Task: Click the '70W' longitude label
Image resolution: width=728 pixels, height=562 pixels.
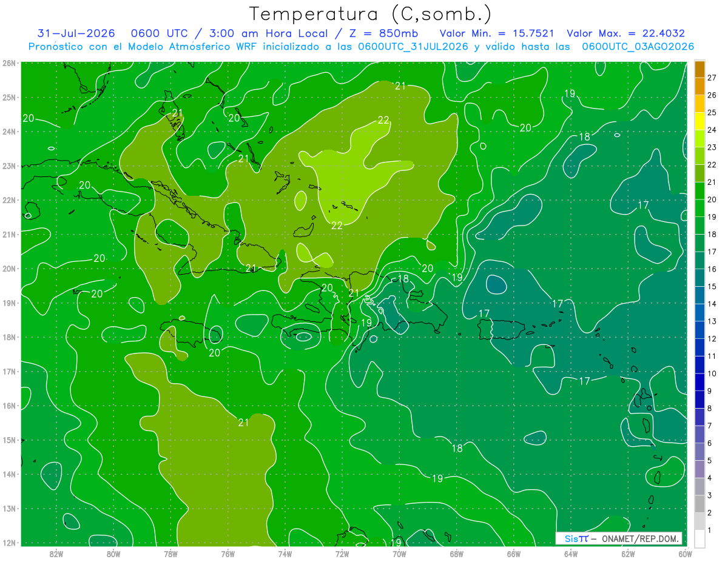Action: [399, 554]
